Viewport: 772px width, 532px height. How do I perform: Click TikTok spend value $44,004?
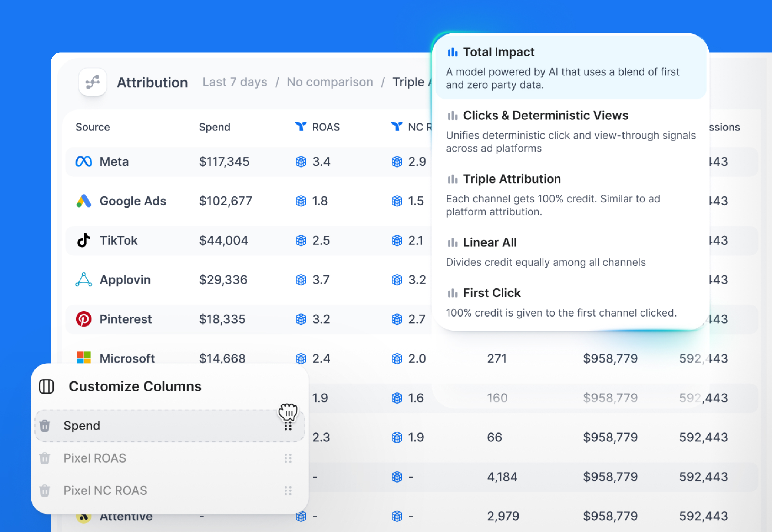click(224, 240)
